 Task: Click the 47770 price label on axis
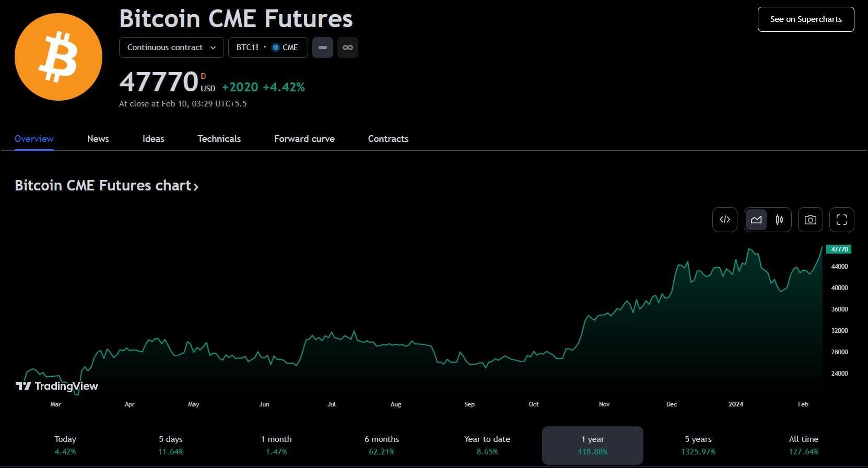(x=839, y=249)
